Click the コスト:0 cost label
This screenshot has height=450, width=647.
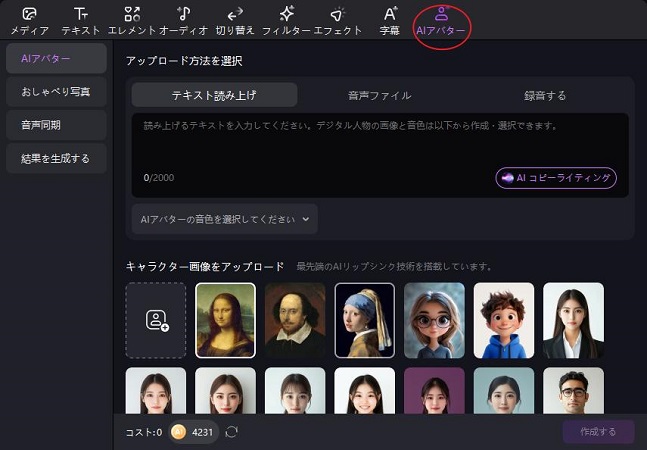click(x=144, y=432)
